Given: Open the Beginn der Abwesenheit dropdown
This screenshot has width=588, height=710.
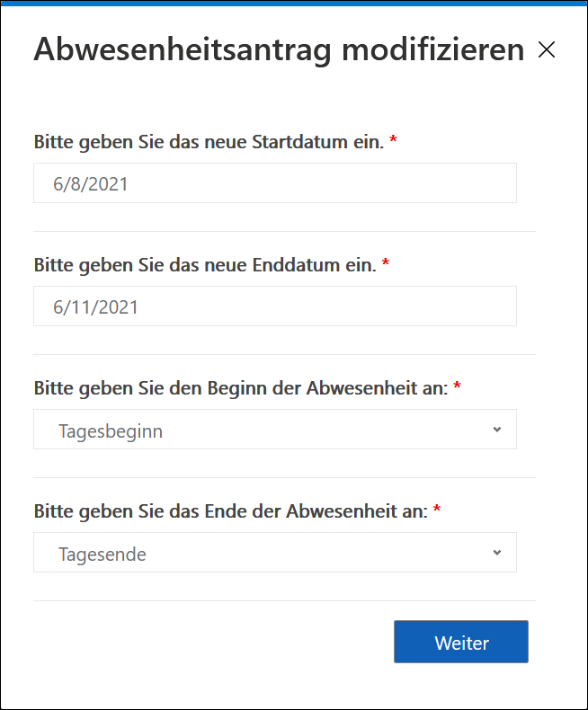Looking at the screenshot, I should (x=275, y=430).
